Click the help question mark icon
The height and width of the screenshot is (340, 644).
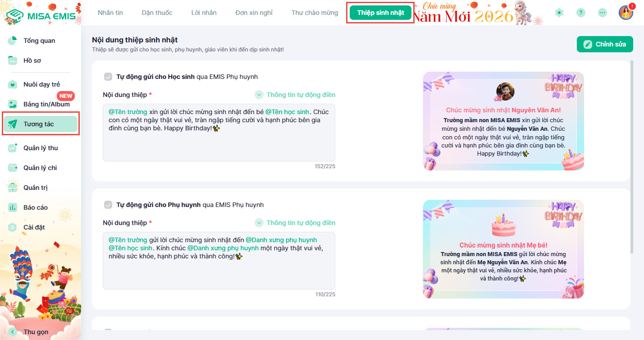tap(581, 13)
